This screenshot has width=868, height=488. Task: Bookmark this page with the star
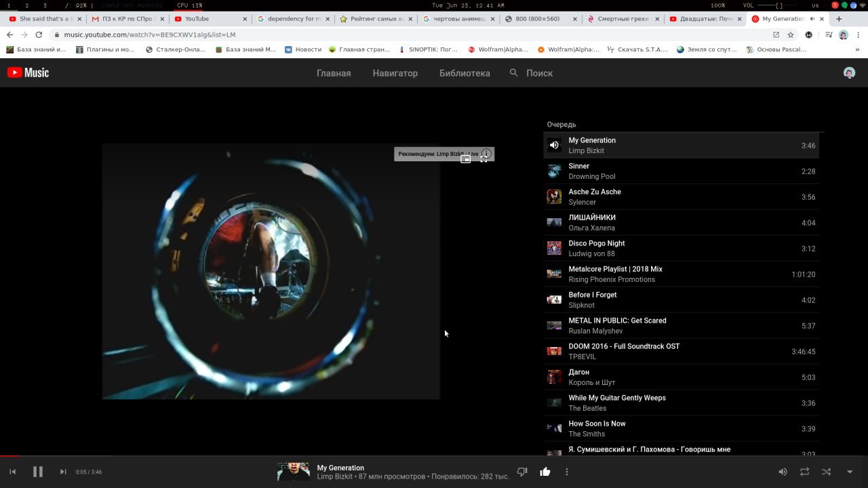pos(791,35)
